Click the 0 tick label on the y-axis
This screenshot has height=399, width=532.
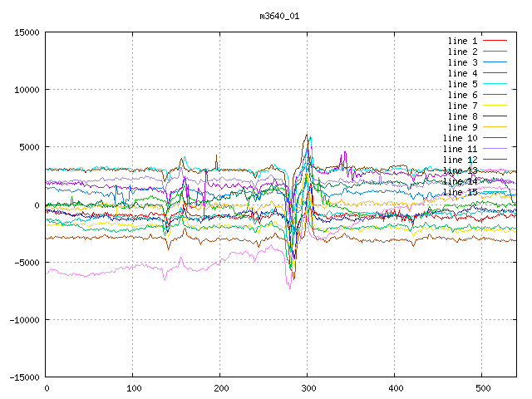point(37,205)
